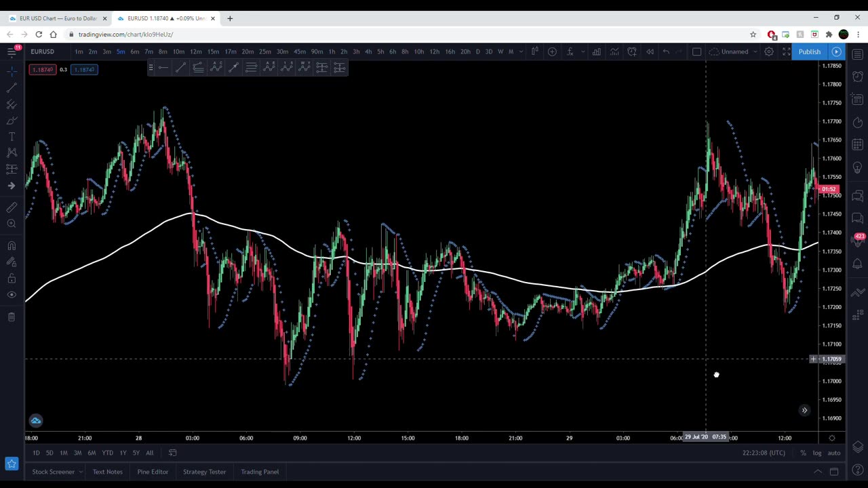This screenshot has width=868, height=488.
Task: Toggle percent scale at bottom right
Action: tap(803, 453)
